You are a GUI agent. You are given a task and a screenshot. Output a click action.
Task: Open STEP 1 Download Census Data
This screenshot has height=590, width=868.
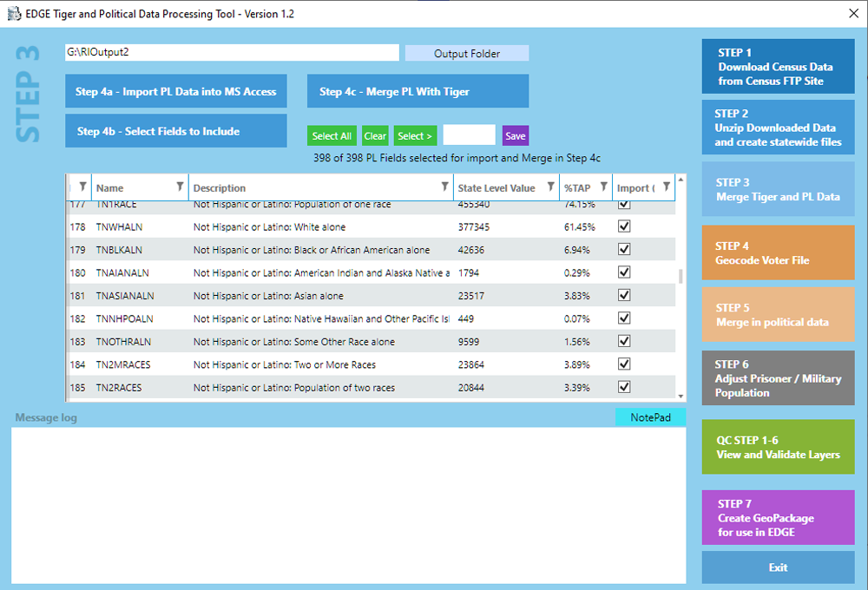pyautogui.click(x=778, y=67)
